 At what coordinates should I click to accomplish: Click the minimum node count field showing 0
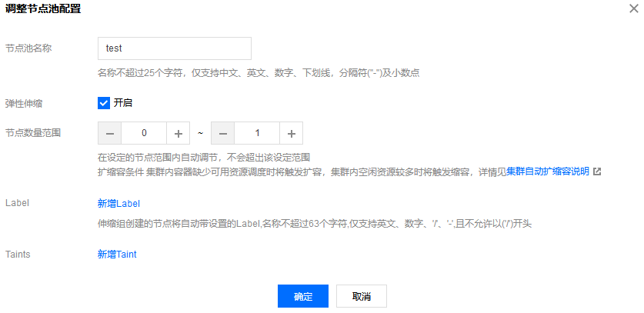(x=144, y=133)
